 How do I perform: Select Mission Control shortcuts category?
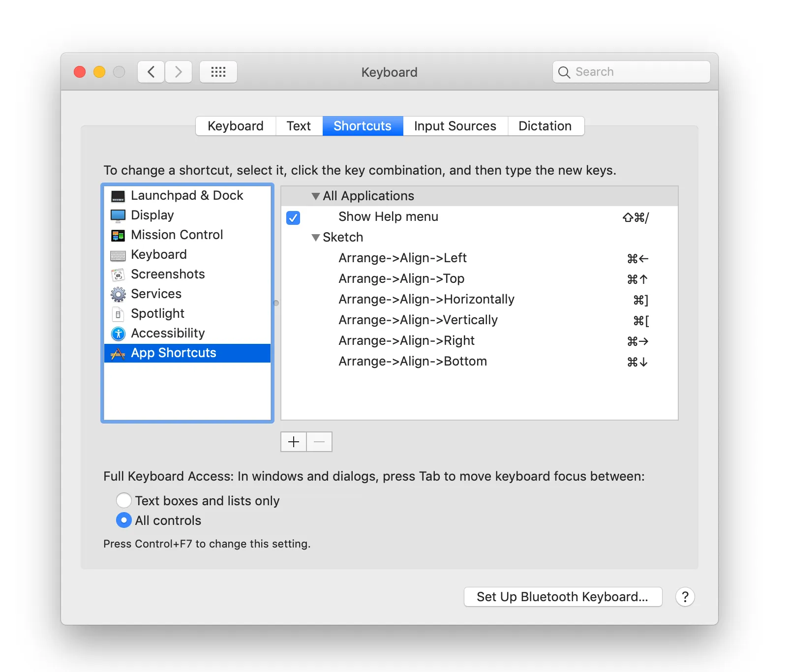click(118, 235)
